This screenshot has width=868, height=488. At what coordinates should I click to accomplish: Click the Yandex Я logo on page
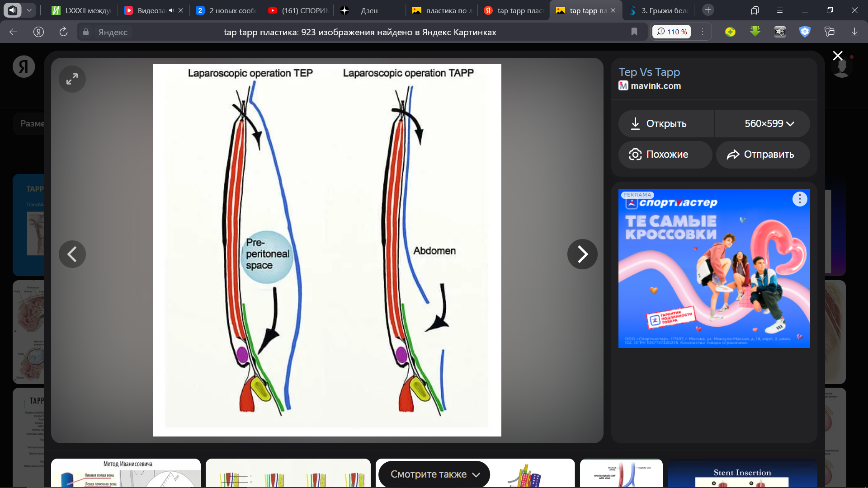(24, 66)
